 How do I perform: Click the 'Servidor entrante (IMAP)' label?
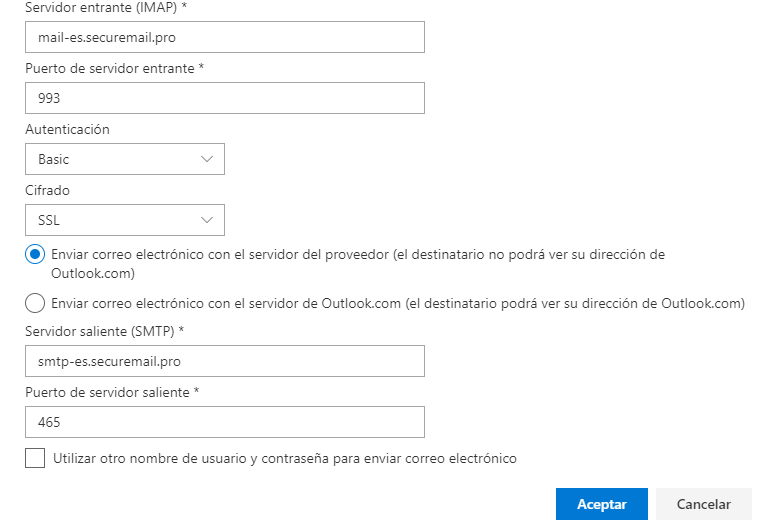pos(106,7)
